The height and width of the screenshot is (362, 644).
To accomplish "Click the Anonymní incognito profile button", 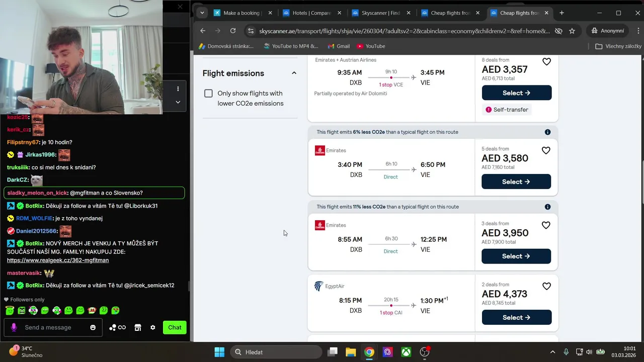I will [x=608, y=31].
